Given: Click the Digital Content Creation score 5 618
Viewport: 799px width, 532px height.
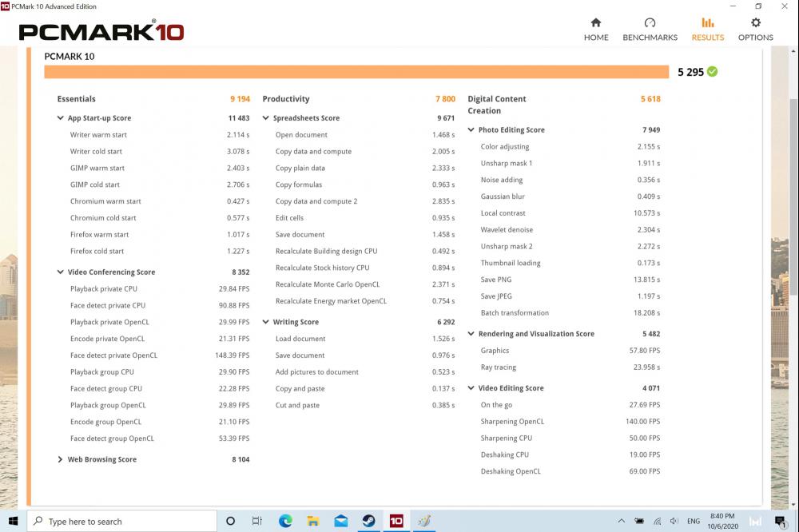Looking at the screenshot, I should [x=650, y=99].
